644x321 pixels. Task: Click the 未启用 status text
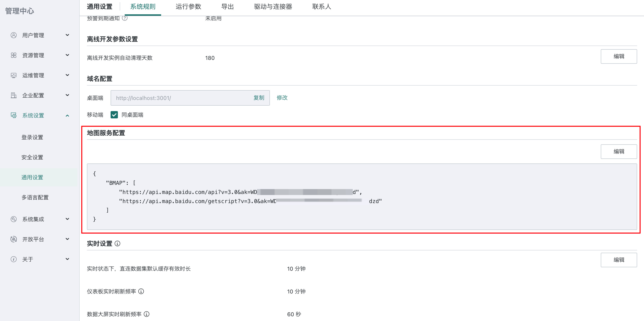(213, 18)
